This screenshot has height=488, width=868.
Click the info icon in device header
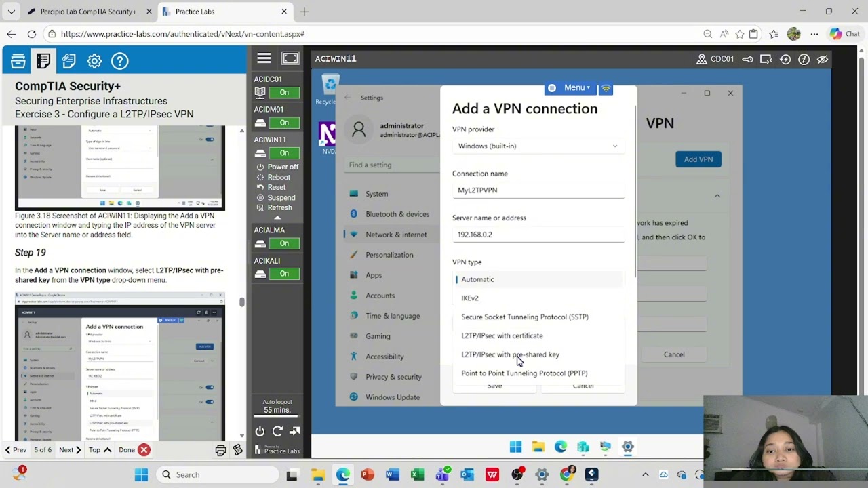click(x=804, y=59)
